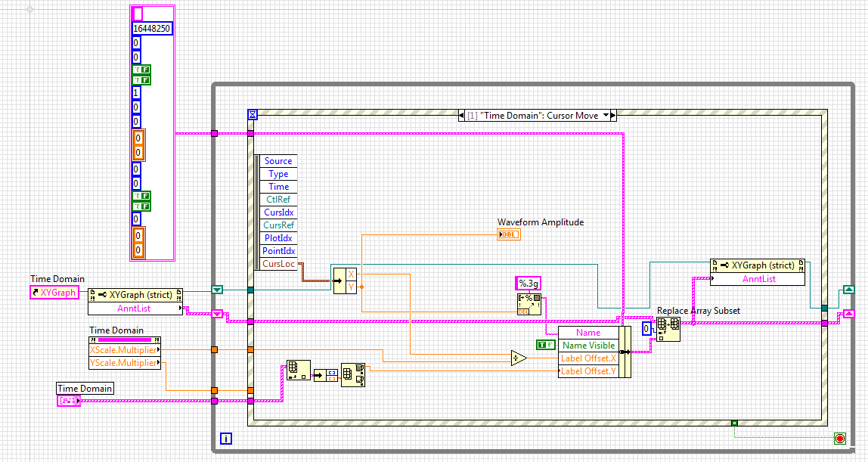Click the AnntList property inside the event structure
868x462 pixels.
point(758,279)
